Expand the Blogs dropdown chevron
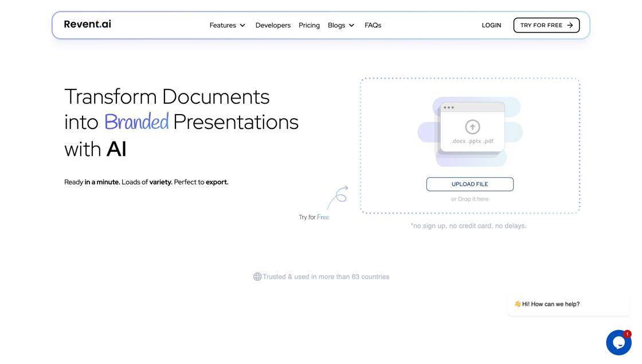Image resolution: width=642 pixels, height=364 pixels. 351,25
